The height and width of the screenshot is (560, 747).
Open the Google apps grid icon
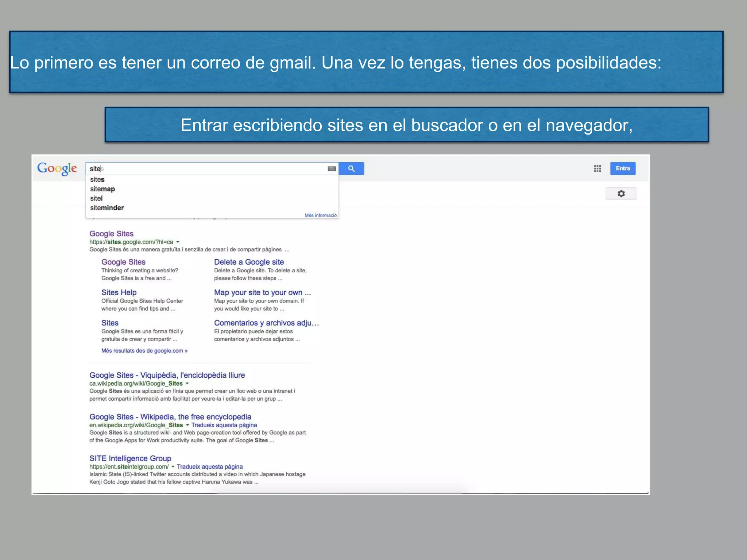pyautogui.click(x=597, y=168)
